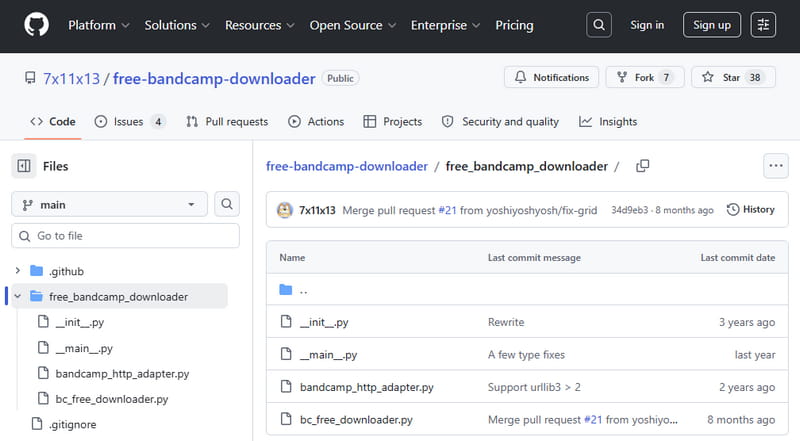Open the Insights tab
Viewport: 800px width, 441px height.
tap(608, 121)
